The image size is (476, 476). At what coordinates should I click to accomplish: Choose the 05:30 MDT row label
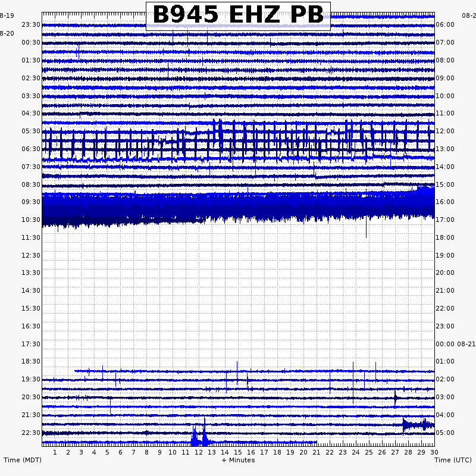click(x=31, y=131)
